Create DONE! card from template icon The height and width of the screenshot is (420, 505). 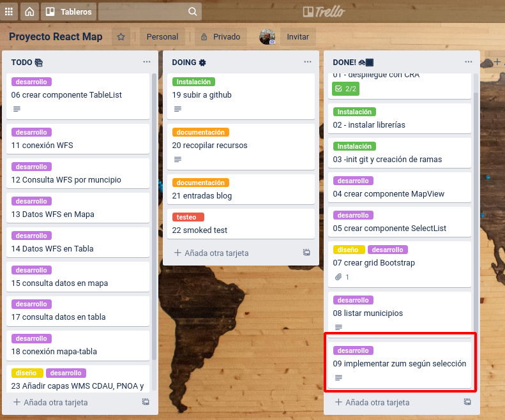[467, 401]
